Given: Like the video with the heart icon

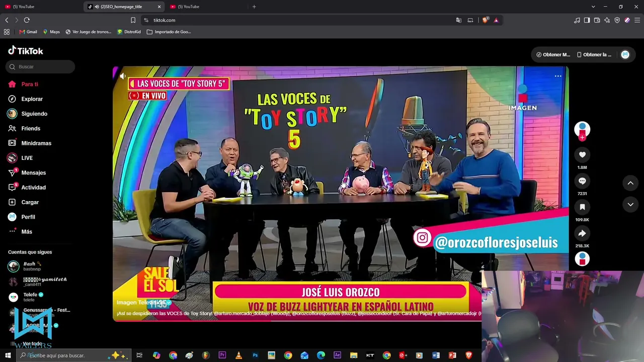Looking at the screenshot, I should pyautogui.click(x=582, y=155).
